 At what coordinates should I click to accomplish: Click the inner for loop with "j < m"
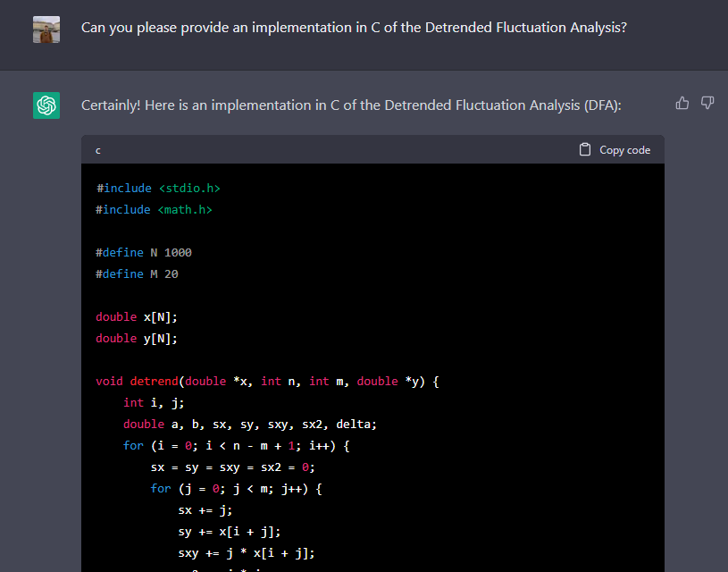[237, 489]
